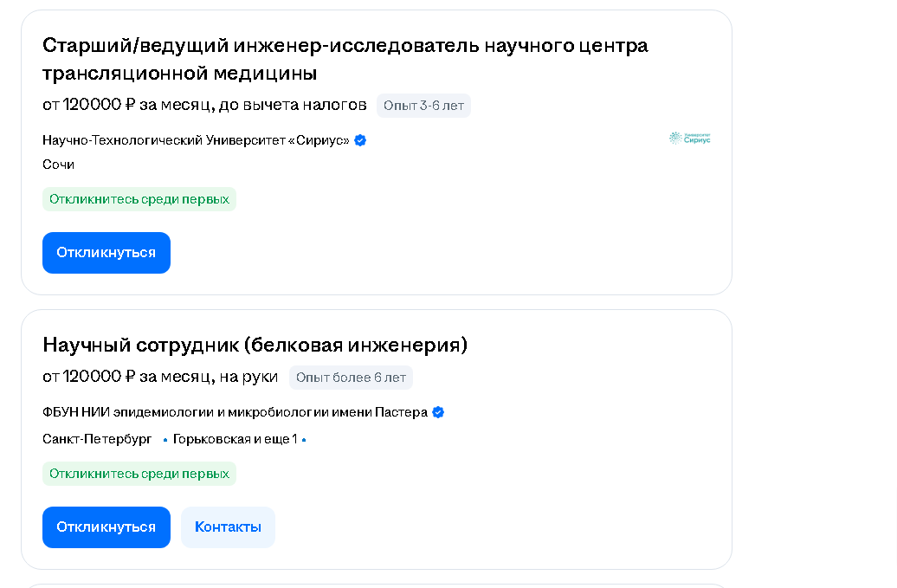Click the 'Опыт более 6 лет' tag
This screenshot has height=588, width=897.
click(x=351, y=378)
